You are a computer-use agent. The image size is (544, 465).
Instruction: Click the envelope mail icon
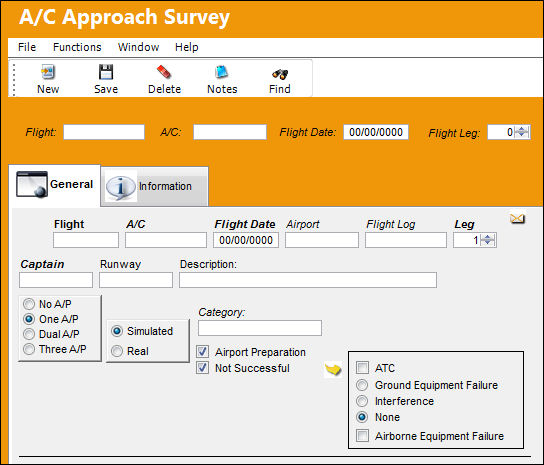point(517,219)
